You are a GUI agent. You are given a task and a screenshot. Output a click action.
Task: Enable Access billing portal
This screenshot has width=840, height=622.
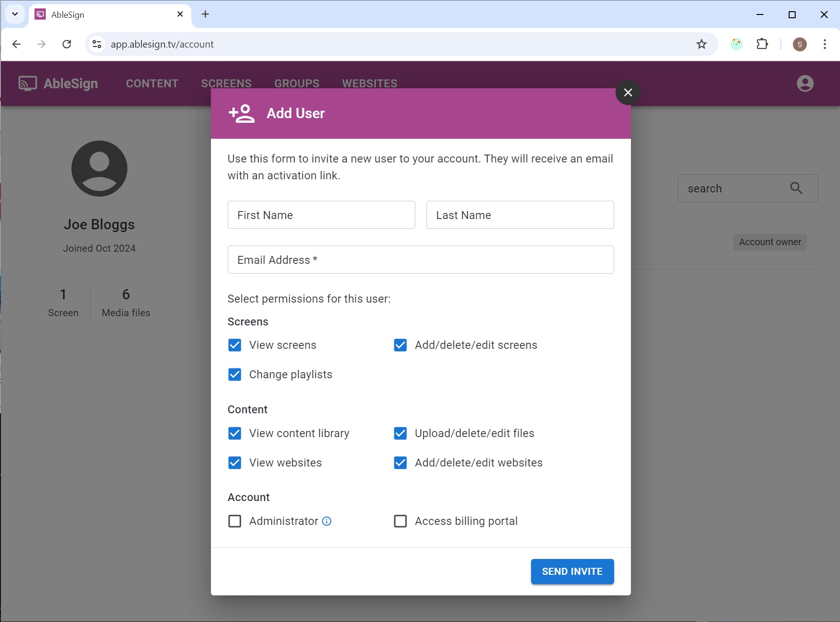[x=401, y=521]
